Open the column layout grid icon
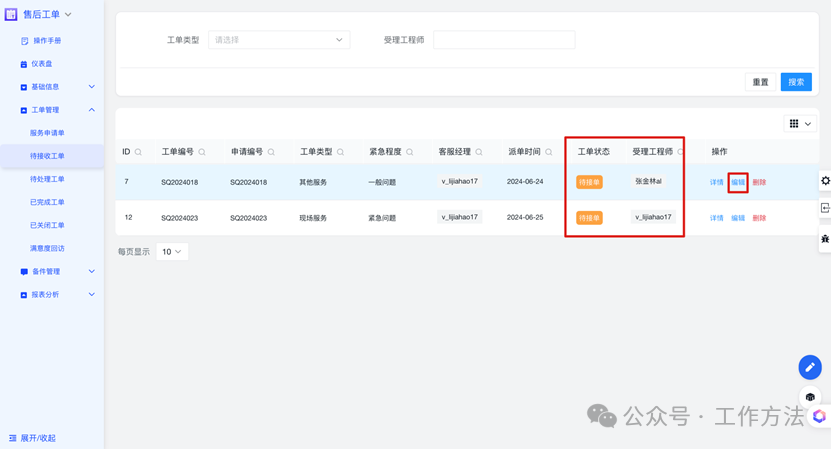This screenshot has height=449, width=831. (x=800, y=124)
